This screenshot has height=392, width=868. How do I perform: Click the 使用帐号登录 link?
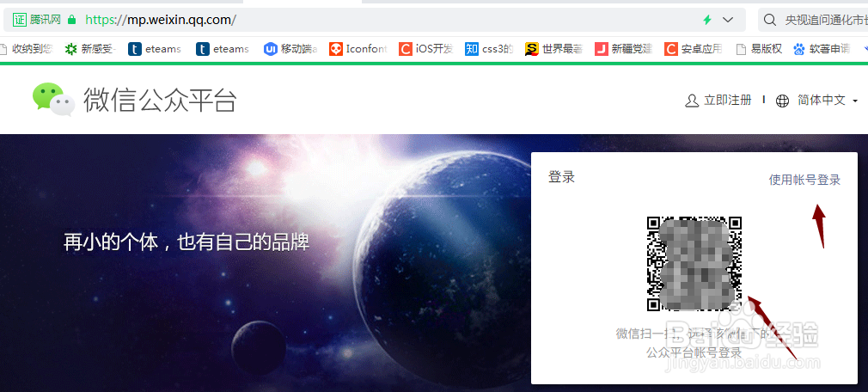pos(805,180)
